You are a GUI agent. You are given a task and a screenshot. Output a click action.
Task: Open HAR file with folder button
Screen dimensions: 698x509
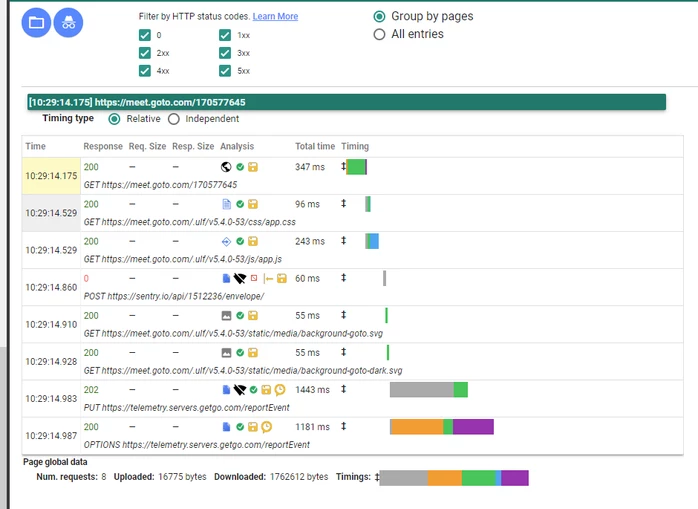point(36,22)
